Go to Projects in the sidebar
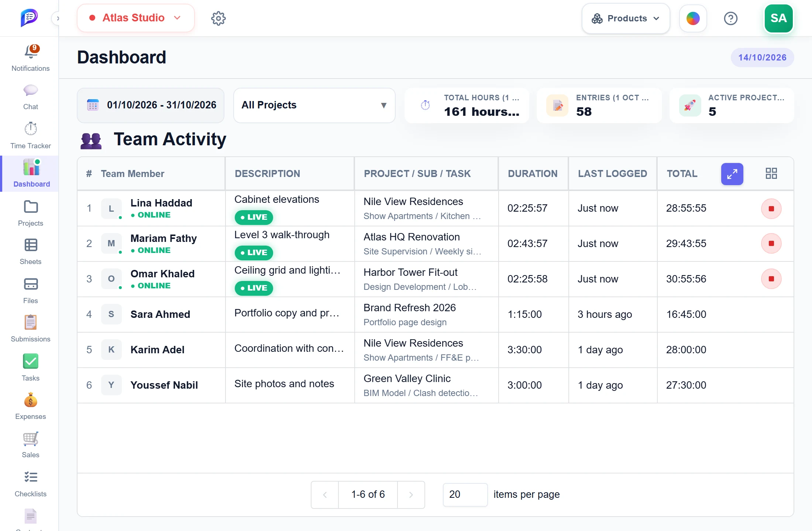 pos(31,213)
